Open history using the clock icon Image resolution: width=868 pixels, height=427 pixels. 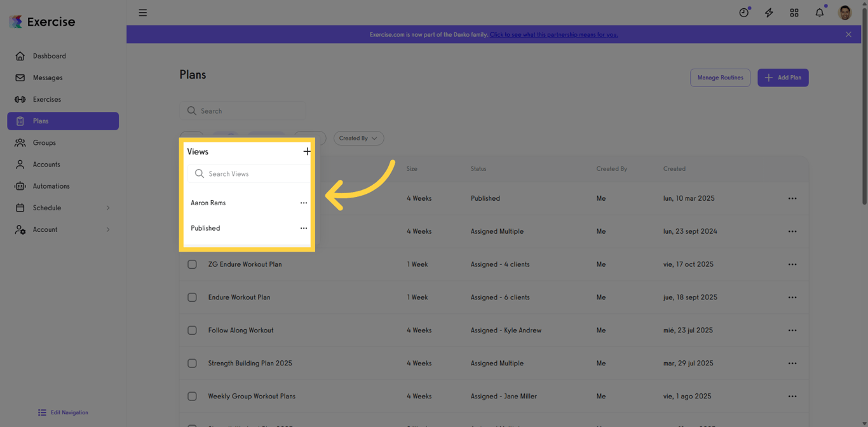click(x=743, y=12)
